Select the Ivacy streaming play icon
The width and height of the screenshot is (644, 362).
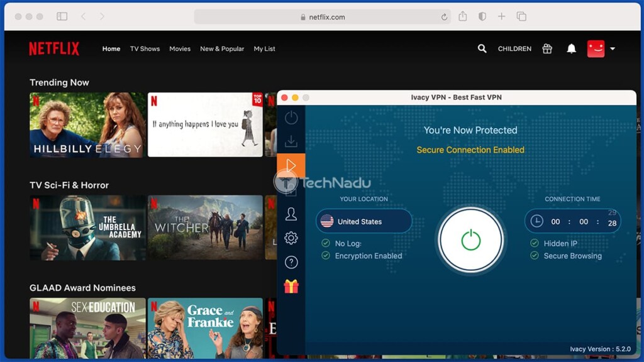[291, 165]
